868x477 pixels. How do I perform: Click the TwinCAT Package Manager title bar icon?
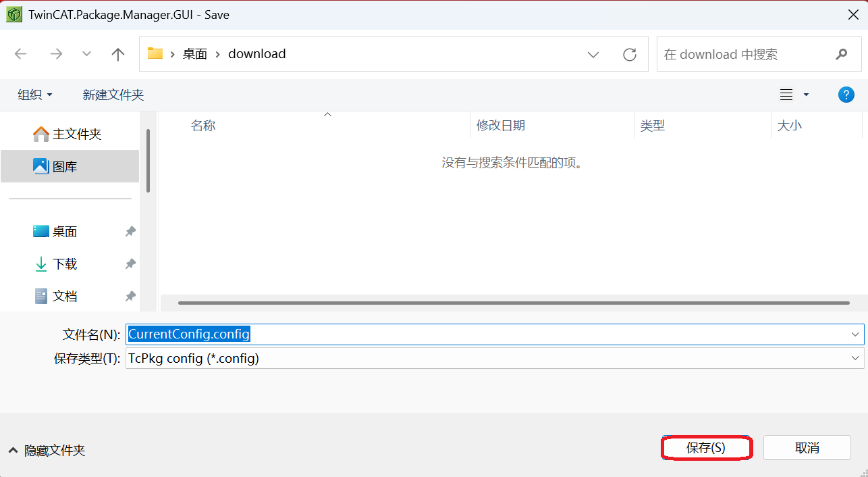[x=14, y=14]
